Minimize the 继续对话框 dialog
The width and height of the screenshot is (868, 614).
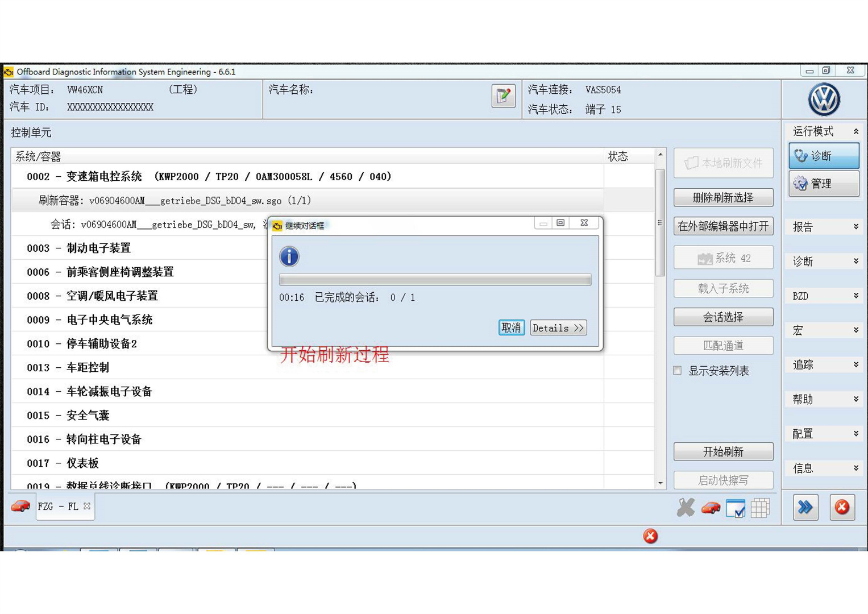(x=543, y=223)
